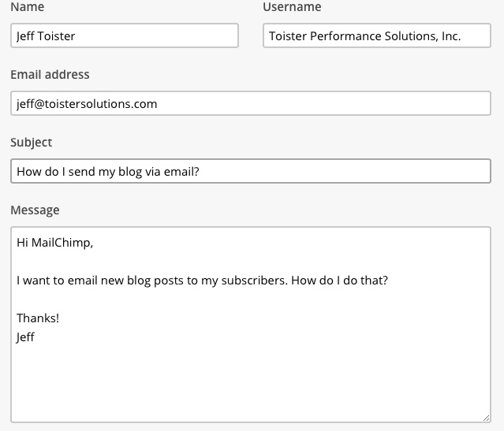Click the Message label
Image resolution: width=504 pixels, height=431 pixels.
35,210
